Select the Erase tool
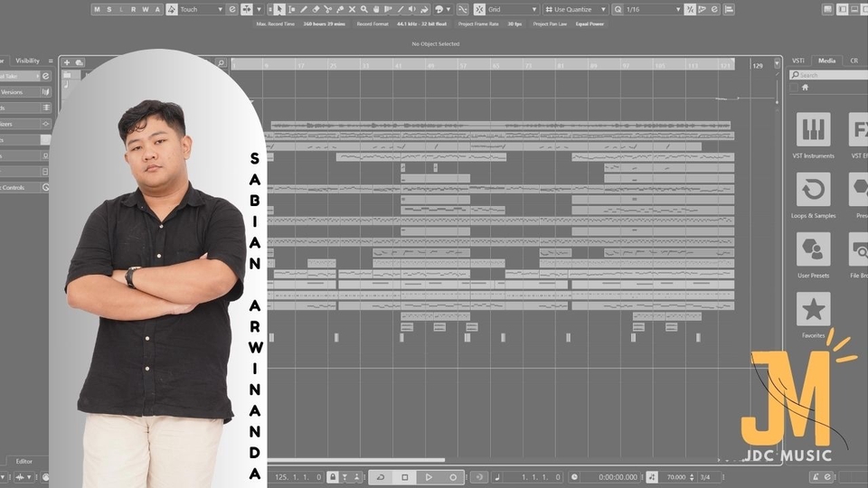This screenshot has width=868, height=488. point(316,9)
